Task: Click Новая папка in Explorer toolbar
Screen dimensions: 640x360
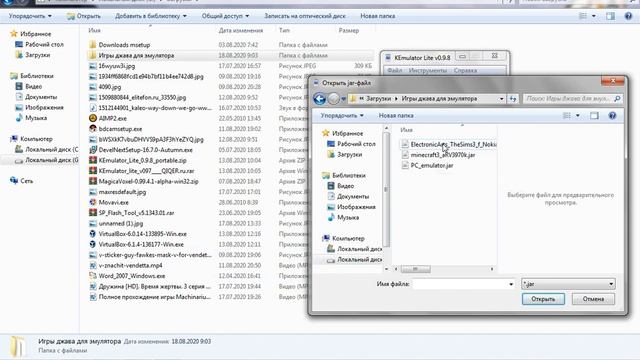Action: [x=377, y=16]
